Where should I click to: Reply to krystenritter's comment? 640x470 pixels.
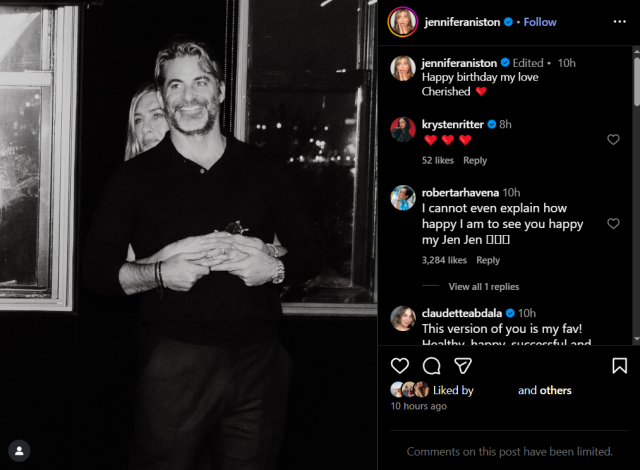475,160
